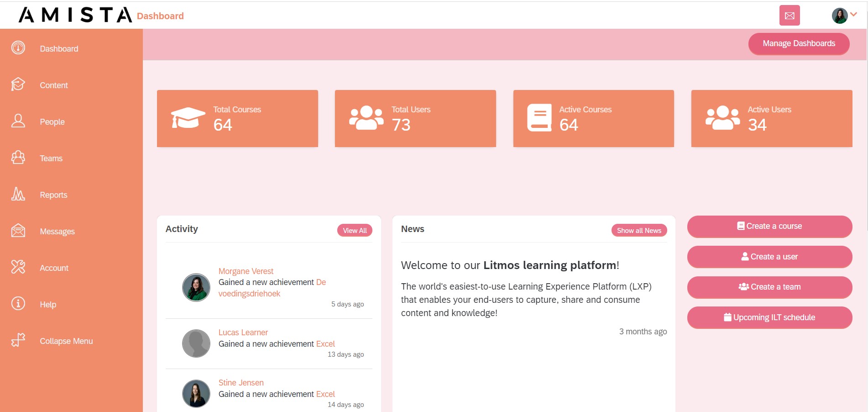Screen dimensions: 868x412
Task: Click the pink envelope message icon in header
Action: 789,15
